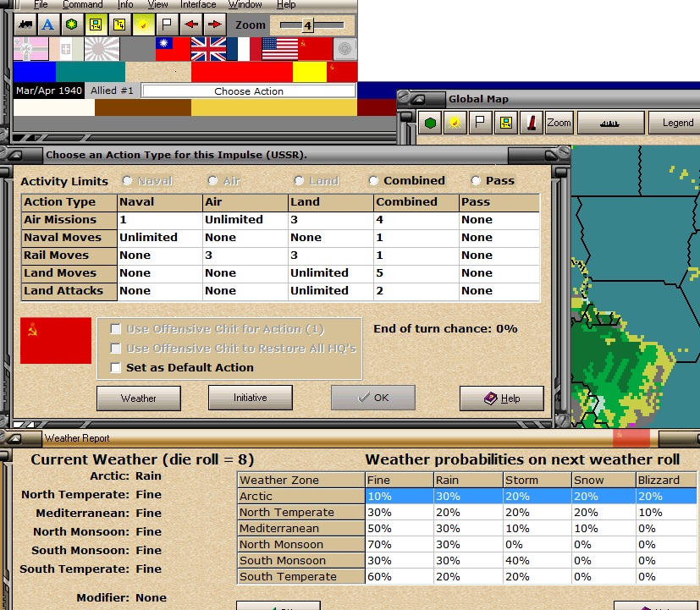The image size is (700, 610).
Task: Click the main toolbar yellow unit counter with blue square
Action: [x=96, y=25]
